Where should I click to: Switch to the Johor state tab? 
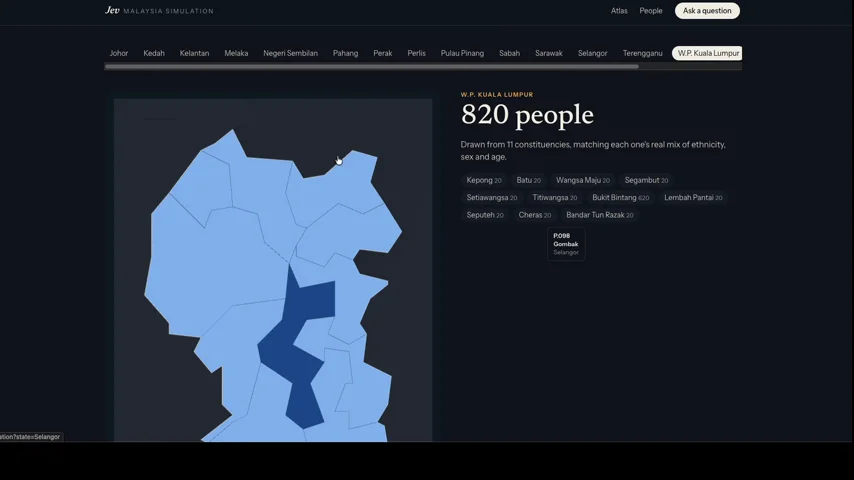pyautogui.click(x=119, y=53)
